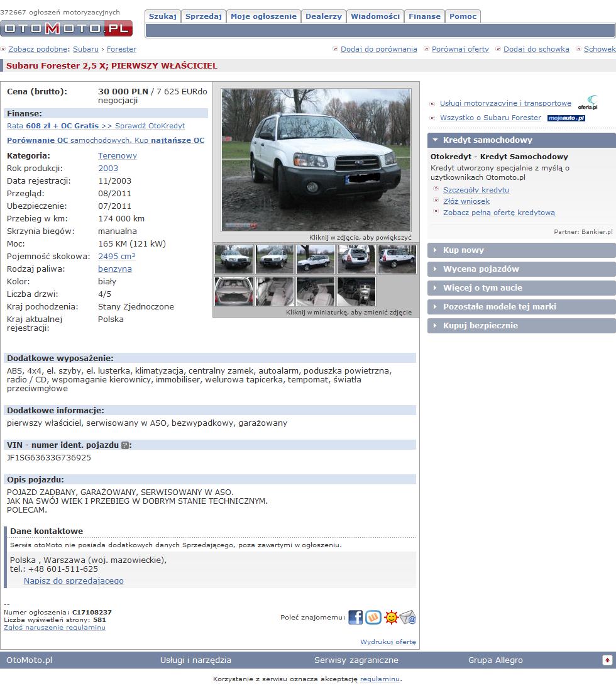Click Usługi i narzędzia in footer bar
The width and height of the screenshot is (616, 695).
[195, 660]
